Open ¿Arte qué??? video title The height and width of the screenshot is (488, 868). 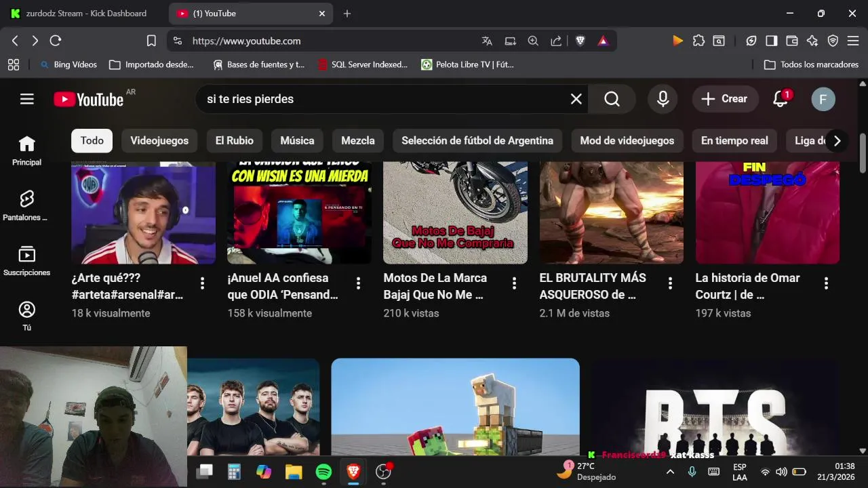pos(127,286)
